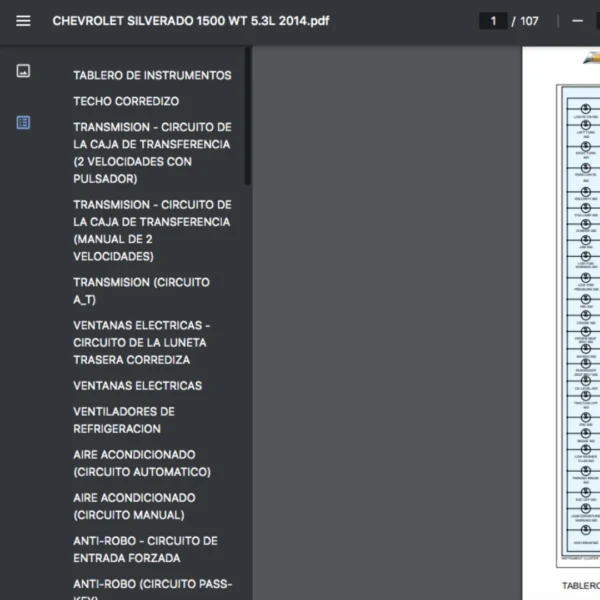Open TABLERO DE INSTRUMENTOS bookmark
The height and width of the screenshot is (600, 600).
point(152,75)
